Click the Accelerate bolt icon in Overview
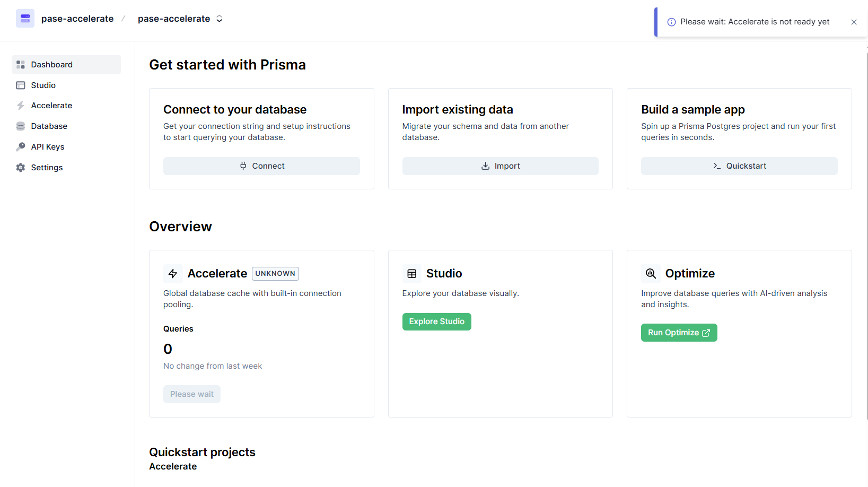Screen dimensions: 868x487 [173, 274]
